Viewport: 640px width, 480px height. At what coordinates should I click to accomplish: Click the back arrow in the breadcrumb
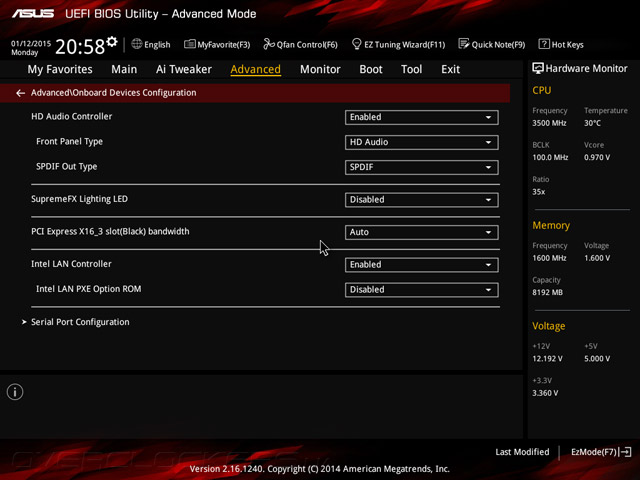(x=20, y=93)
